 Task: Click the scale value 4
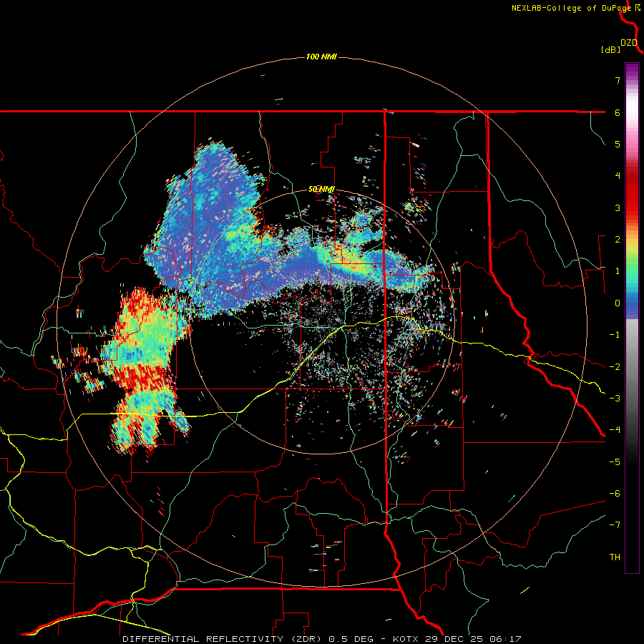(x=618, y=175)
